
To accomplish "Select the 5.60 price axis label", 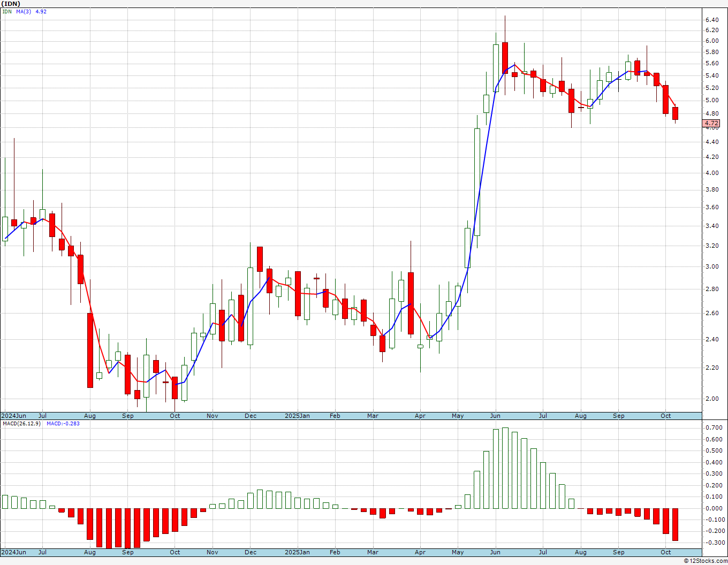I will click(712, 63).
